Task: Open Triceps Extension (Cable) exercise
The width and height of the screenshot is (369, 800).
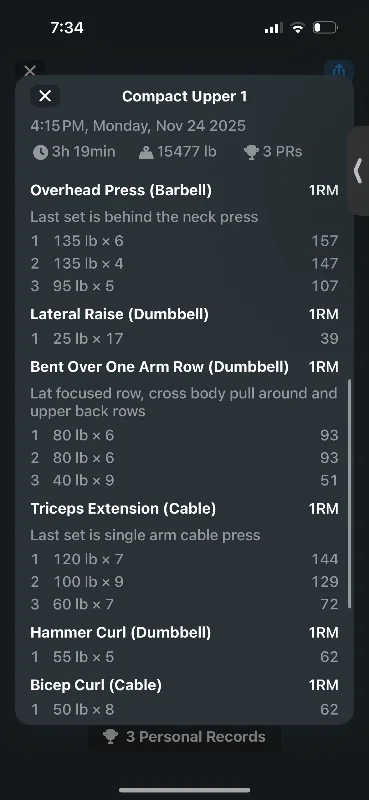Action: click(x=123, y=509)
